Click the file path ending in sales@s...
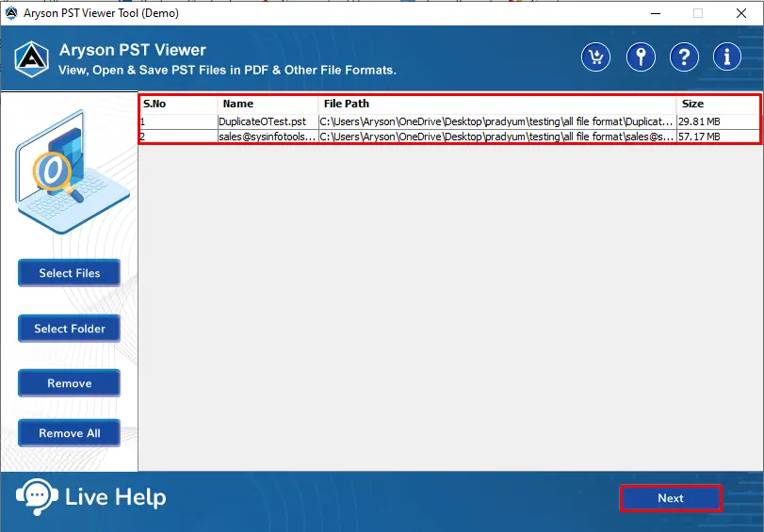The width and height of the screenshot is (764, 532). [497, 137]
